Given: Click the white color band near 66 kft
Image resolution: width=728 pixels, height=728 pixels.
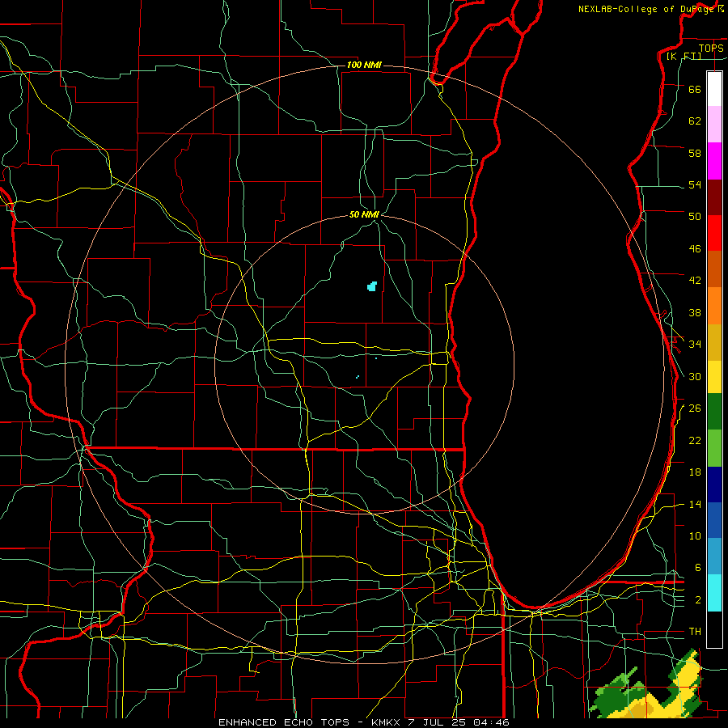Looking at the screenshot, I should (714, 89).
